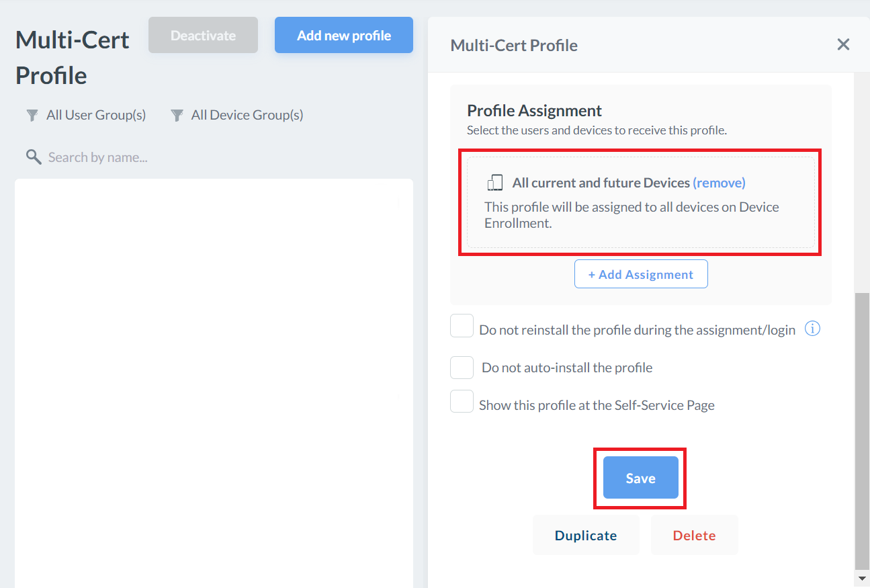Enable Do not reinstall the profile checkbox
Viewport: 870px width, 588px height.
point(462,327)
